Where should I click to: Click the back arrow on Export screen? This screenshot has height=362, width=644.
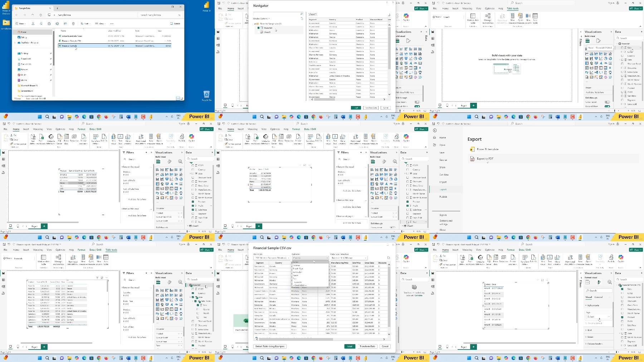tap(435, 130)
